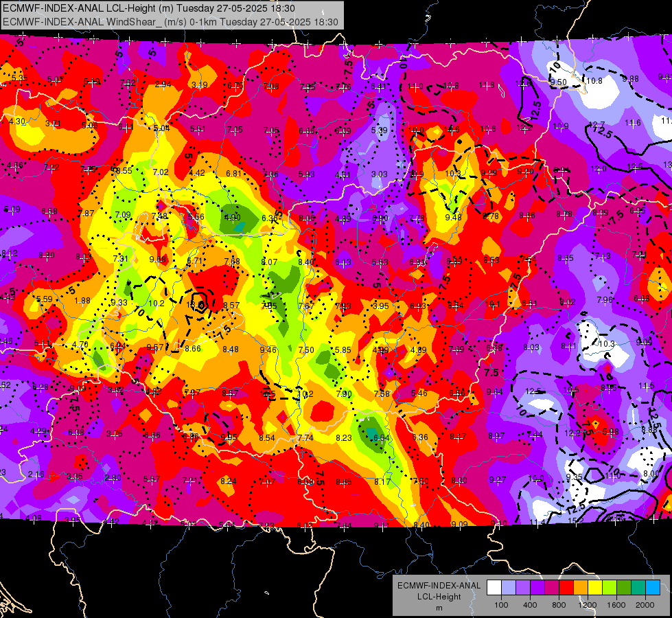Image resolution: width=672 pixels, height=618 pixels.
Task: Click the value '7.31'
Action: pyautogui.click(x=120, y=259)
